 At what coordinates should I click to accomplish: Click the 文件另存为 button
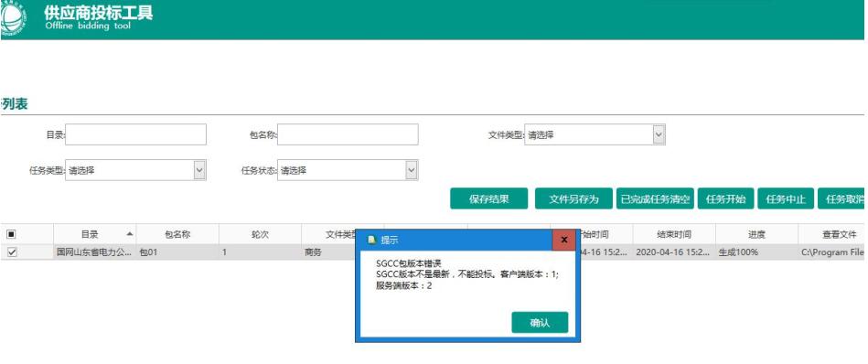click(x=573, y=199)
